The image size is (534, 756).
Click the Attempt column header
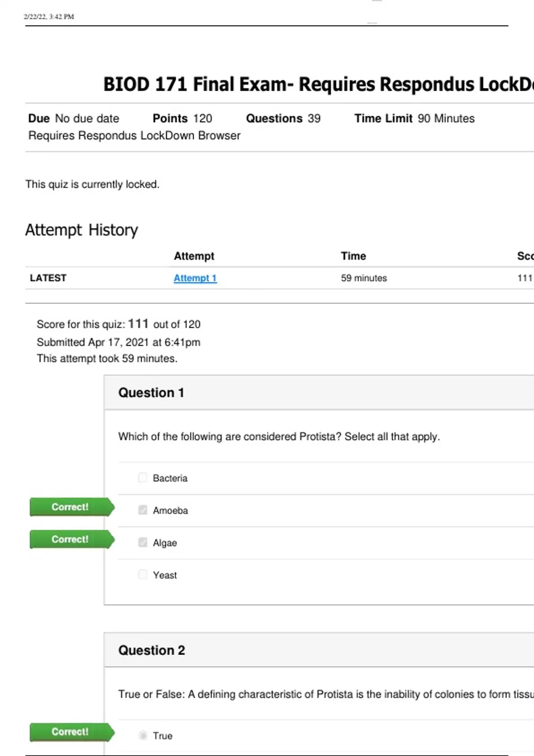(x=194, y=256)
